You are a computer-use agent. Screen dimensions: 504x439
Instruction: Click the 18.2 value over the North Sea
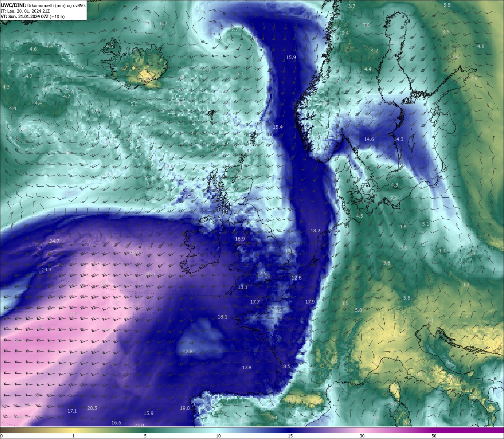(315, 231)
